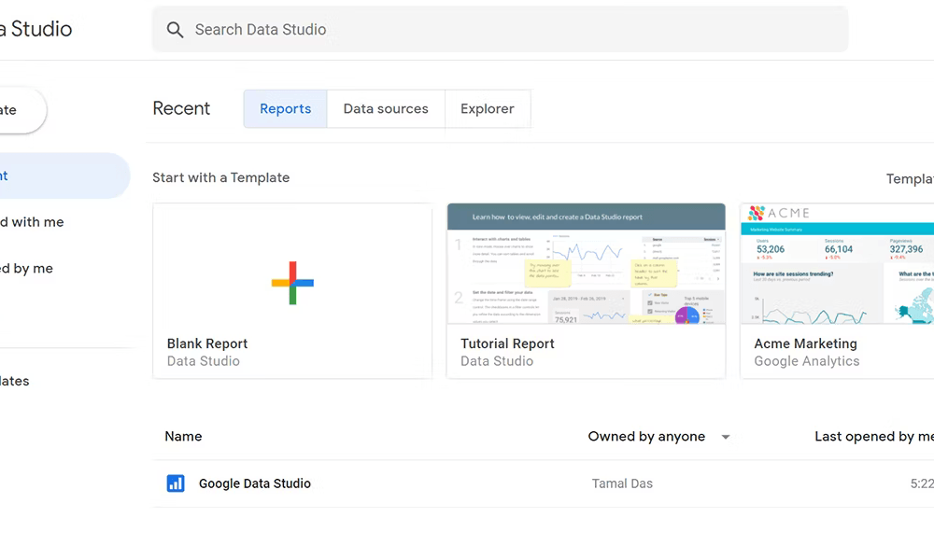
Task: Click the last opened time 5:22
Action: tap(922, 483)
